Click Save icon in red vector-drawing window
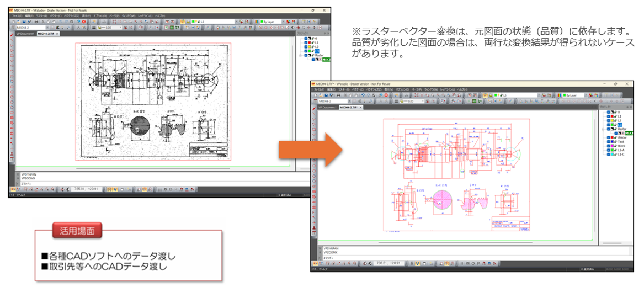This screenshot has height=287, width=644. 326,95
